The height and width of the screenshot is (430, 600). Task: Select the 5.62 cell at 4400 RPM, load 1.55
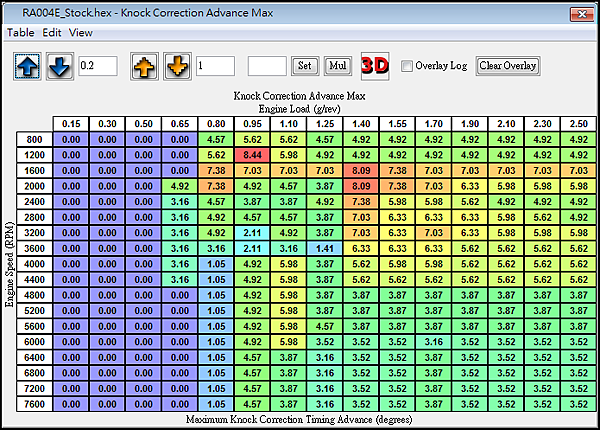[398, 280]
